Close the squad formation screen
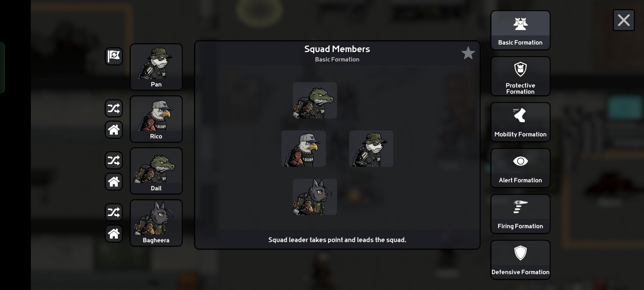The height and width of the screenshot is (290, 644). [x=624, y=20]
